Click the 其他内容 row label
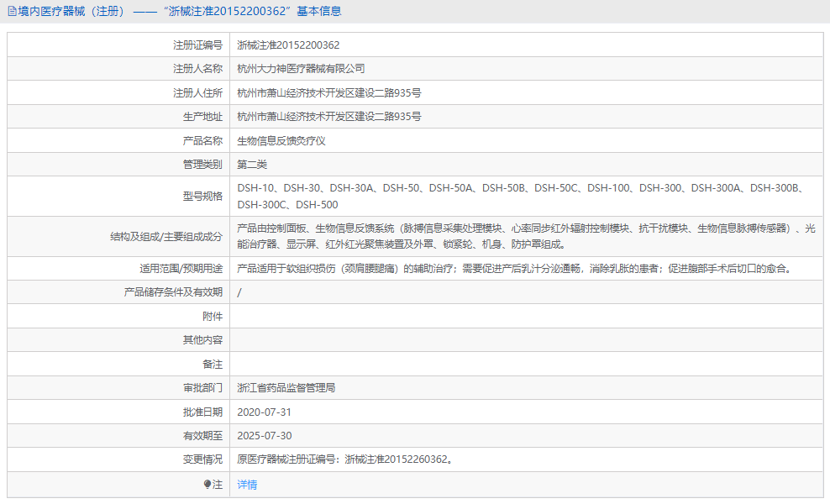This screenshot has height=504, width=830. click(202, 340)
